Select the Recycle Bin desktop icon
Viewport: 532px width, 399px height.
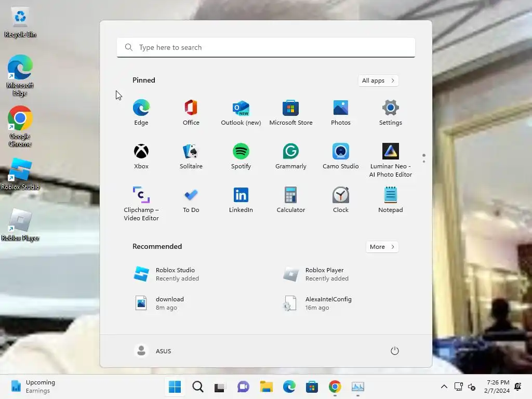pos(20,22)
